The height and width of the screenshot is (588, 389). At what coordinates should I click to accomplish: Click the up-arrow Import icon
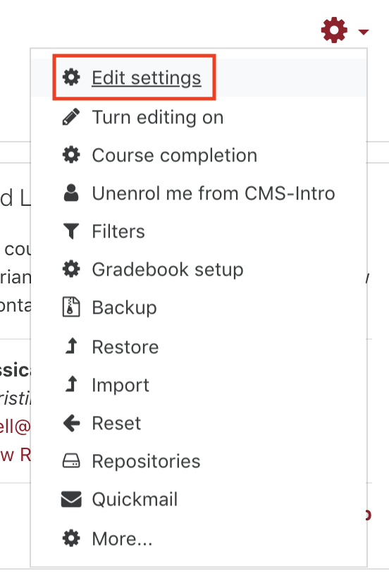click(71, 384)
